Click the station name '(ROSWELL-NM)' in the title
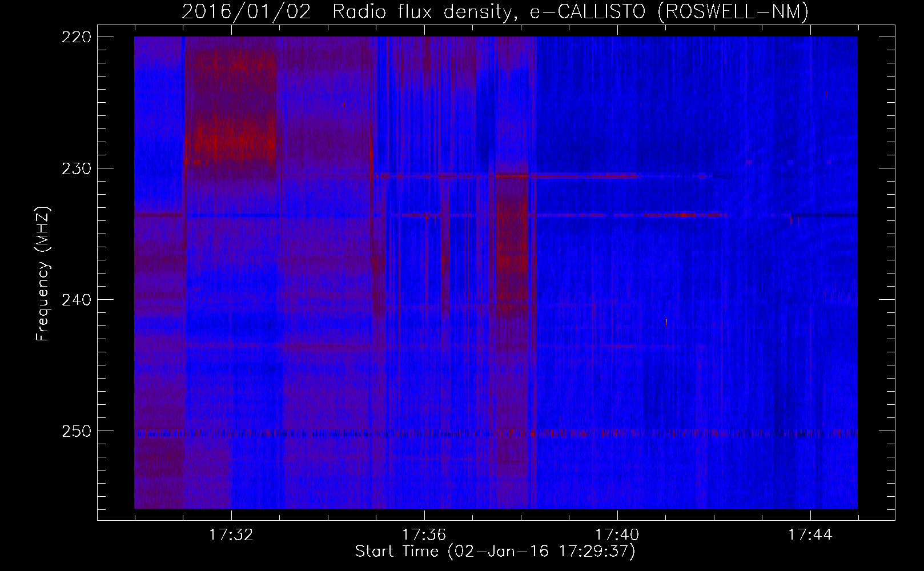This screenshot has width=924, height=571. point(733,11)
